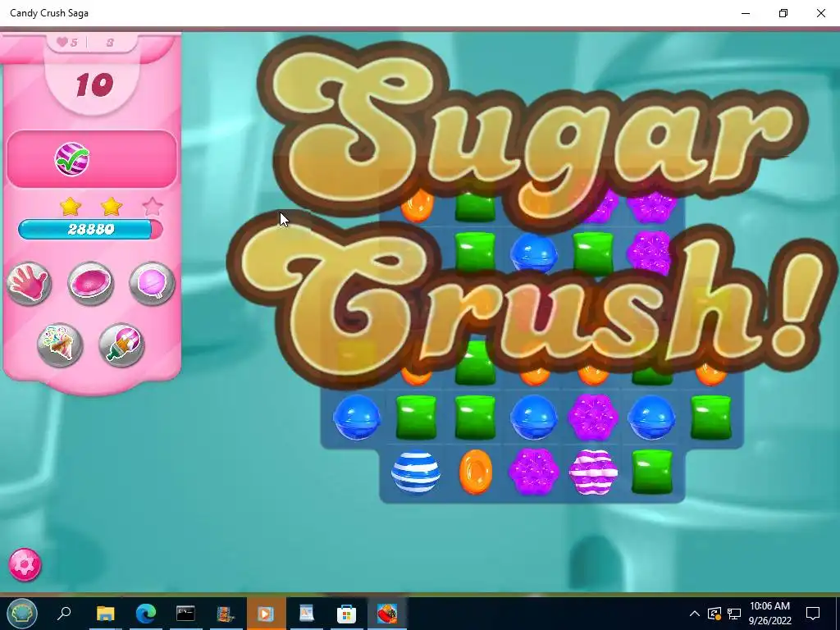
Task: Click the Candy Crush taskbar icon
Action: (x=387, y=613)
